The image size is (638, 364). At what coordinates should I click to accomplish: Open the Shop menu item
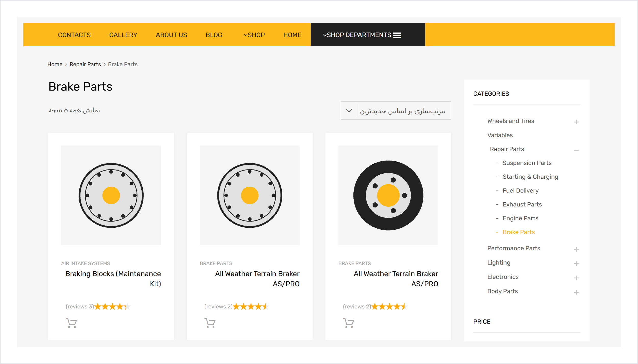coord(254,35)
